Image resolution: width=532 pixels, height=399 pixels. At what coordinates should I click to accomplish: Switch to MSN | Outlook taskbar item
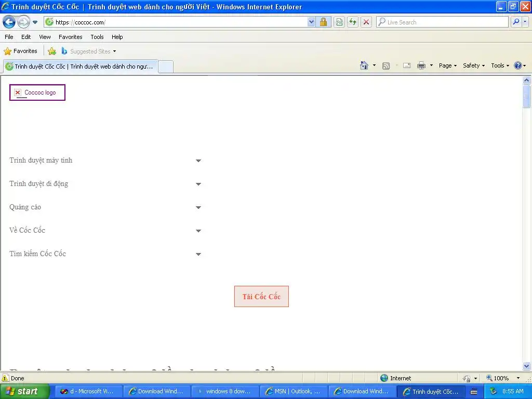coord(294,391)
